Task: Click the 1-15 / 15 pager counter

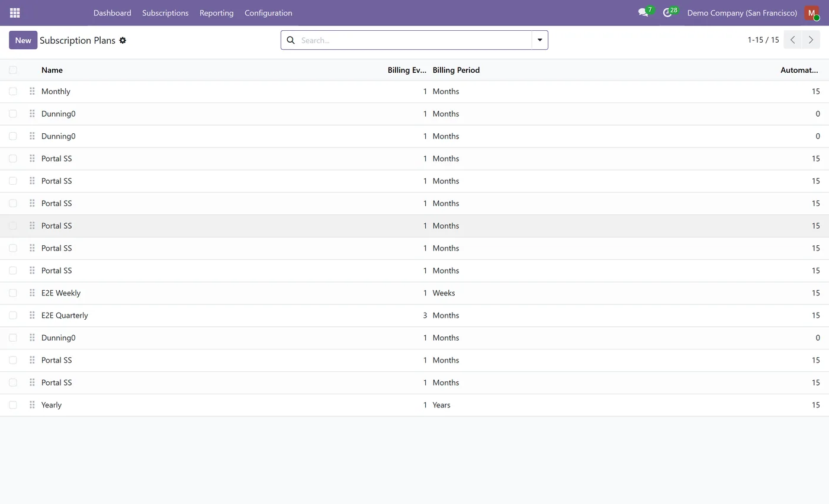Action: (x=763, y=40)
